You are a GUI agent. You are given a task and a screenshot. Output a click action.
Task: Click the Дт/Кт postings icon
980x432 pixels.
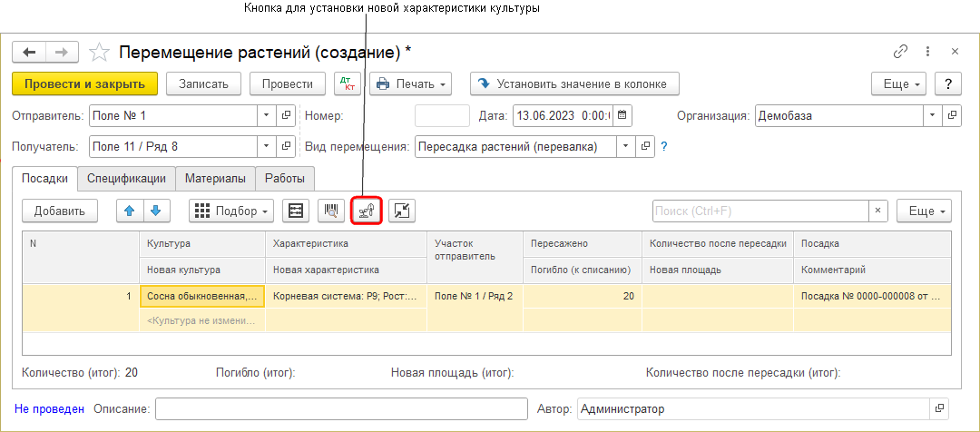tap(347, 83)
